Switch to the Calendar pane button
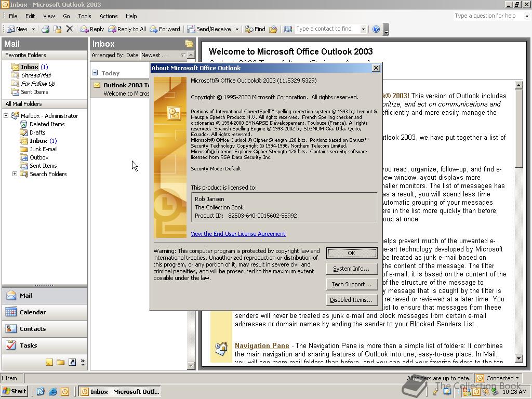532x399 pixels. click(45, 312)
